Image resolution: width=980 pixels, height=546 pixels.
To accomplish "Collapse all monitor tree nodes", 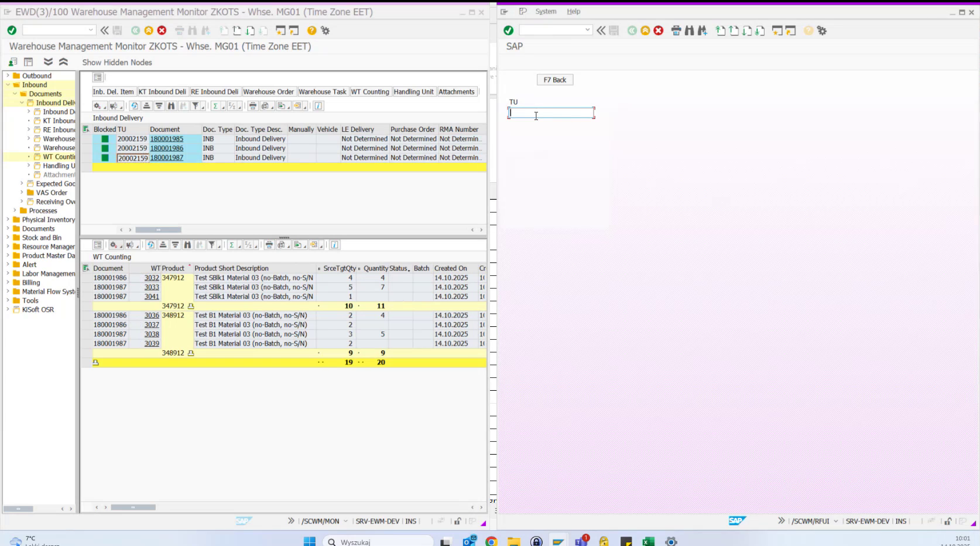I will 64,62.
